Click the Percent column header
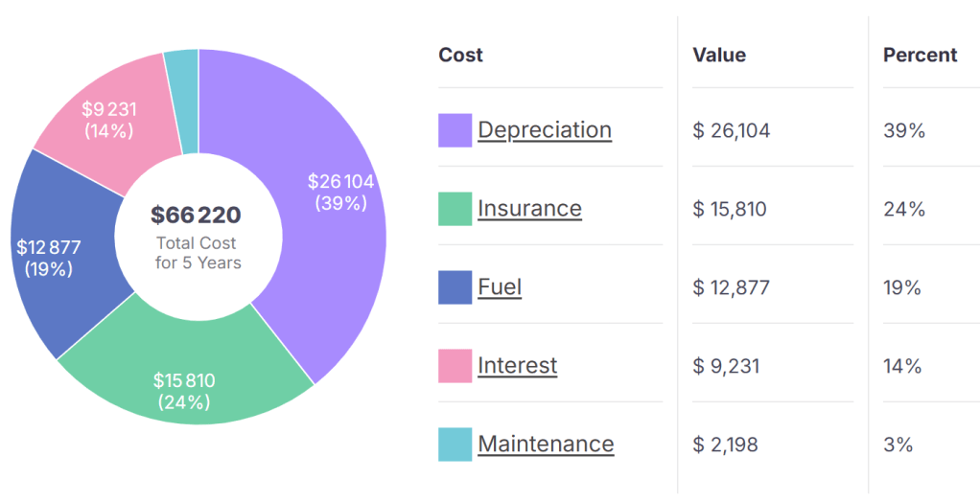The width and height of the screenshot is (980, 502). click(x=919, y=56)
